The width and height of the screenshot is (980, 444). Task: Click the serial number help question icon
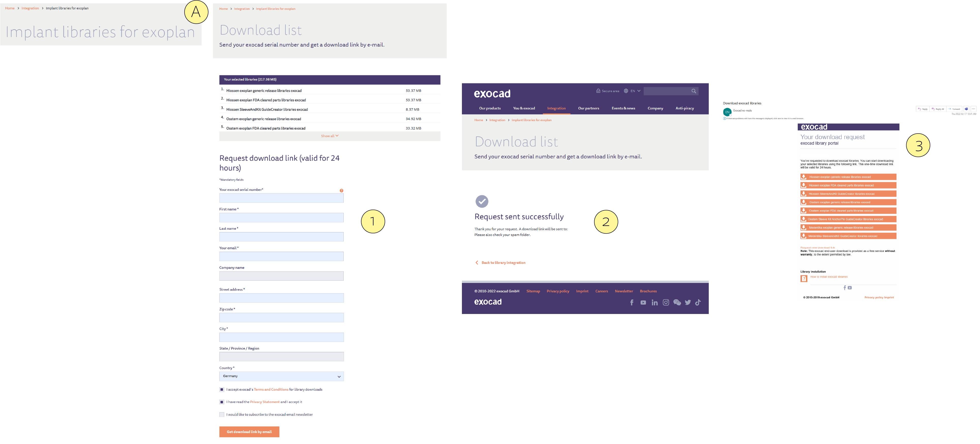pyautogui.click(x=341, y=191)
